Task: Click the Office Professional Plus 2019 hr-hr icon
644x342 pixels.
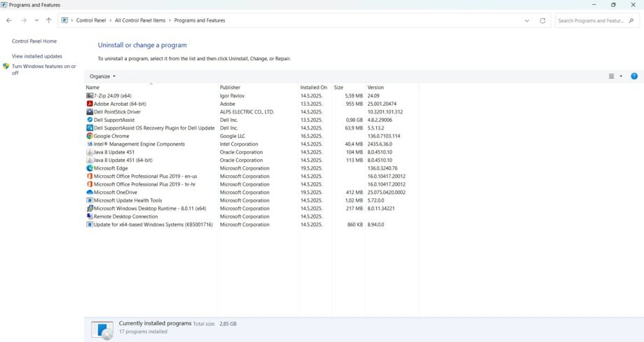Action: tap(90, 184)
